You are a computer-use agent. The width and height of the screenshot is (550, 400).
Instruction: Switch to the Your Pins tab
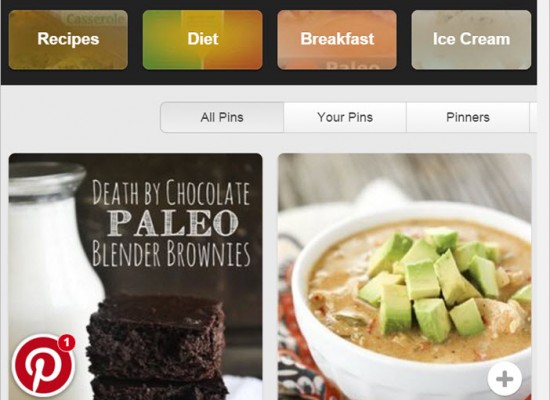point(345,117)
